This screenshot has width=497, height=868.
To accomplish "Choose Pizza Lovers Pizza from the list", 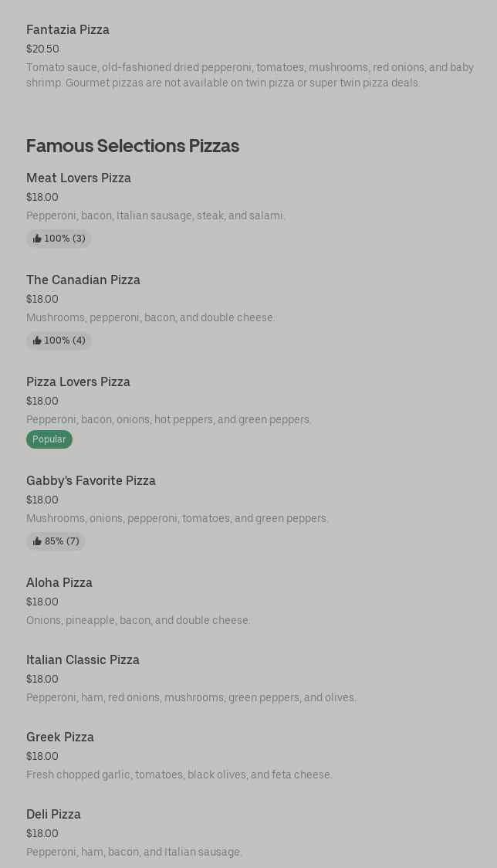I will [78, 382].
